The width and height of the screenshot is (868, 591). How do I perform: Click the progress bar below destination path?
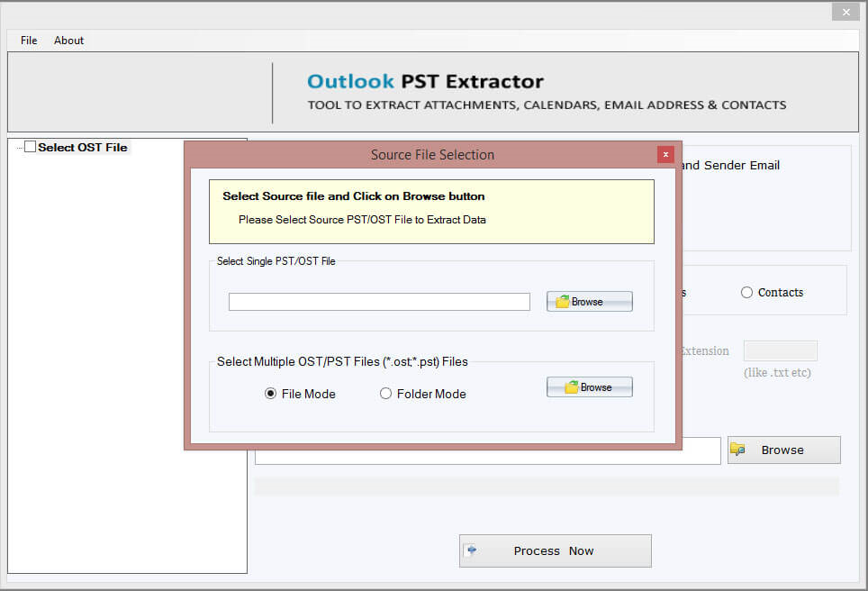547,487
